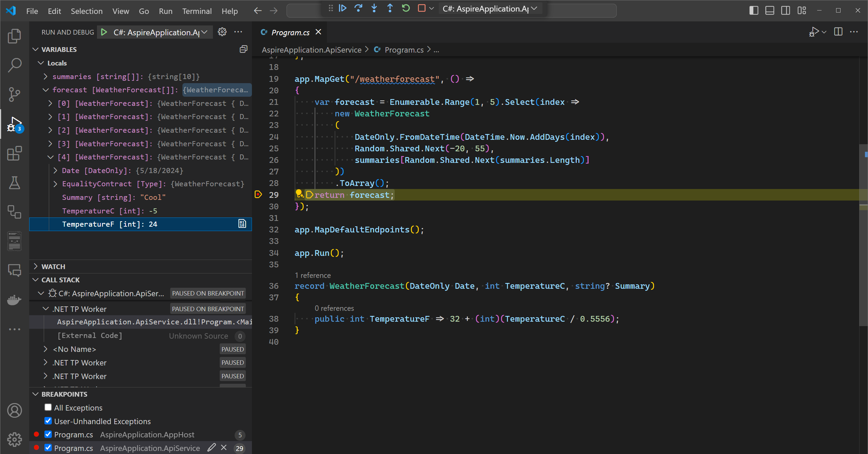Click Step Into in the debug toolbar

pyautogui.click(x=374, y=8)
